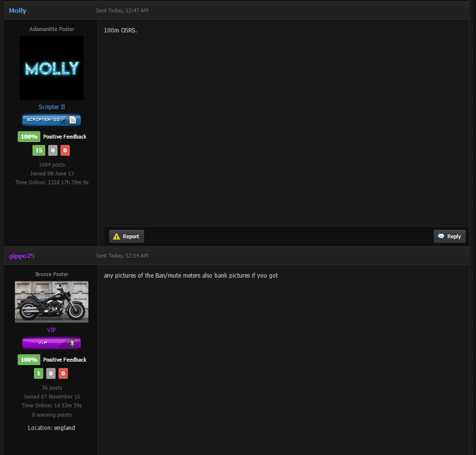Click 'Time Online: 132d 17h 39m 9s'
Image resolution: width=476 pixels, height=455 pixels.
pos(52,182)
